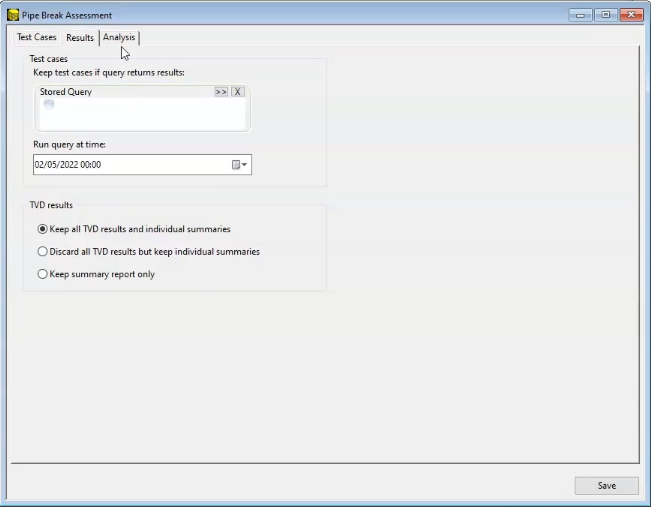Click the 'Keep test cases if query returns results:' label
The height and width of the screenshot is (507, 651).
click(x=109, y=73)
